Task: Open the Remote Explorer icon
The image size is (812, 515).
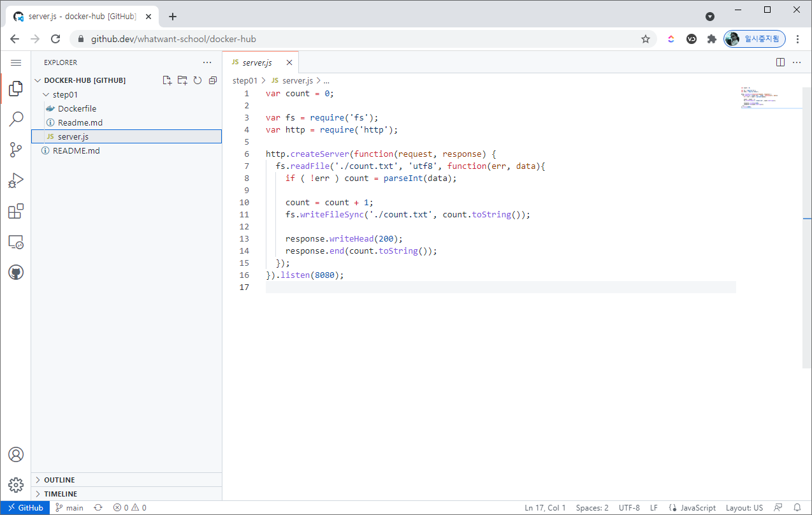Action: pyautogui.click(x=16, y=242)
